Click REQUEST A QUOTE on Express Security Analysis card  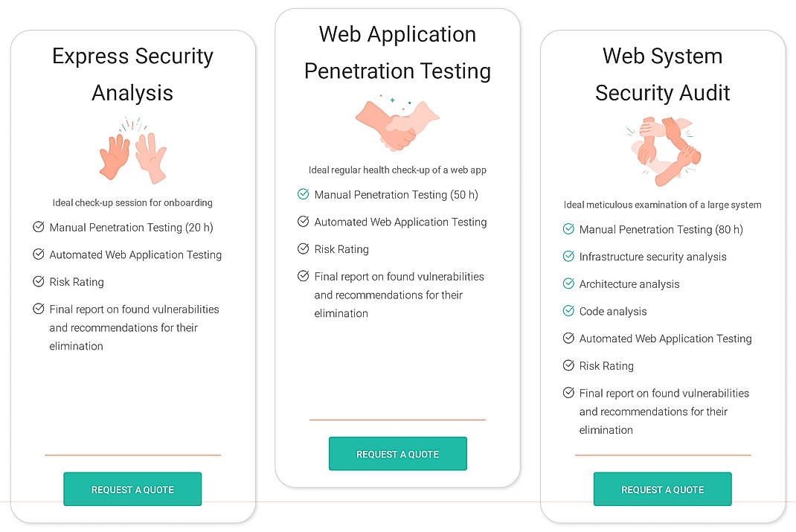[x=132, y=489]
